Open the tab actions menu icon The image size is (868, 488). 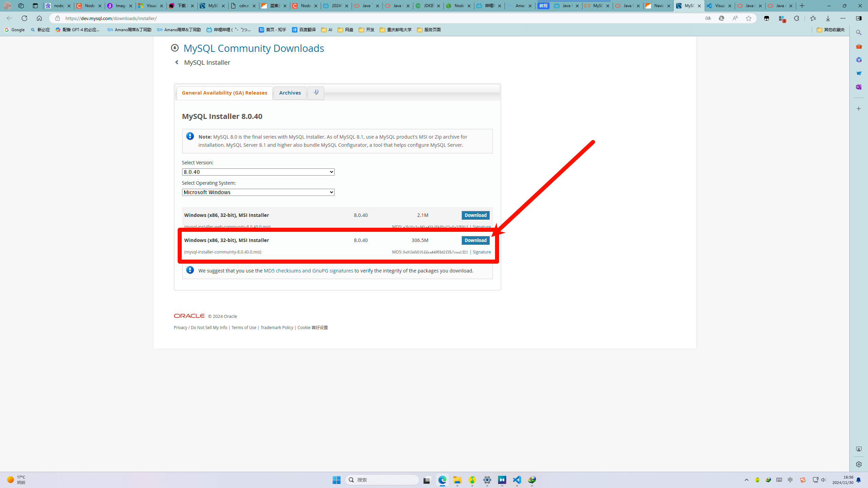click(x=35, y=6)
